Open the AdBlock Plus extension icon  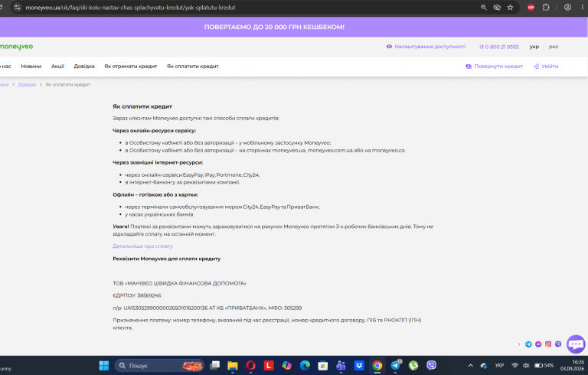[x=531, y=7]
